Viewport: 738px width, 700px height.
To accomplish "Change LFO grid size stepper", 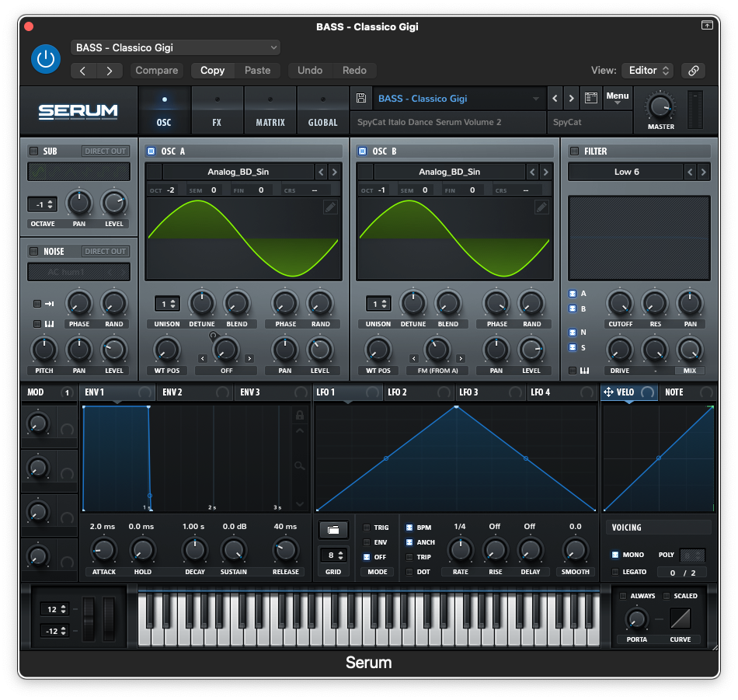I will [333, 555].
